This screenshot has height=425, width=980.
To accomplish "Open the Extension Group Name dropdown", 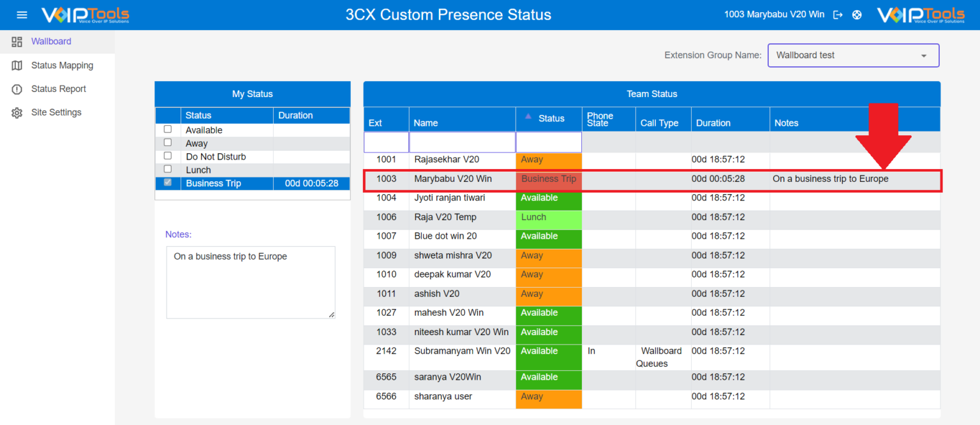I will tap(924, 56).
